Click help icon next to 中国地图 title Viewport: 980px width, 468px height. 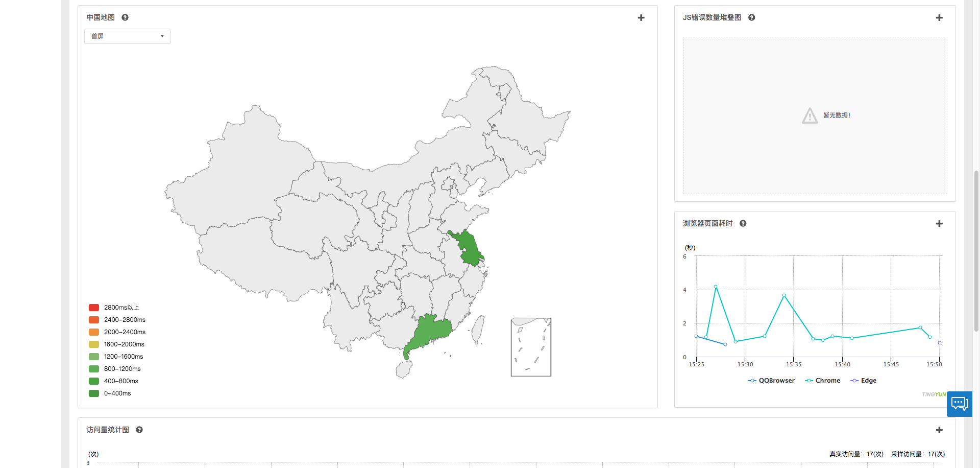125,17
